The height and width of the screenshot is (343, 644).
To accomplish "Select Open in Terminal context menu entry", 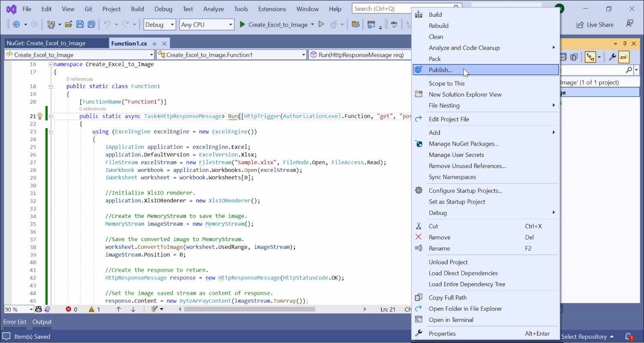I will click(x=486, y=319).
